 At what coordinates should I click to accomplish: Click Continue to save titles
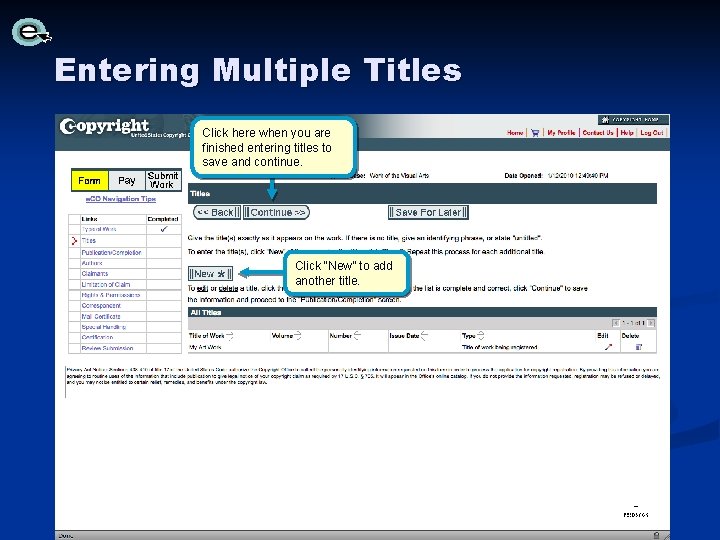point(276,212)
